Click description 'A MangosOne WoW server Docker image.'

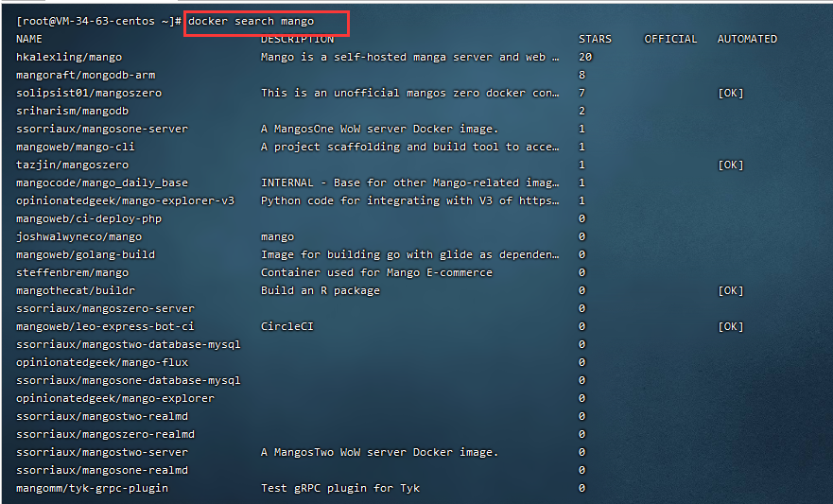pos(380,129)
